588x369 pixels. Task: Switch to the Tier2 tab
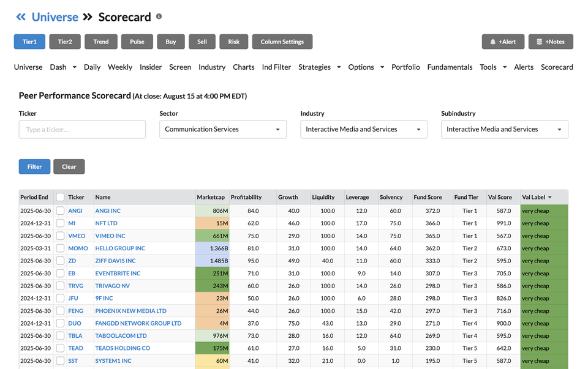tap(65, 42)
